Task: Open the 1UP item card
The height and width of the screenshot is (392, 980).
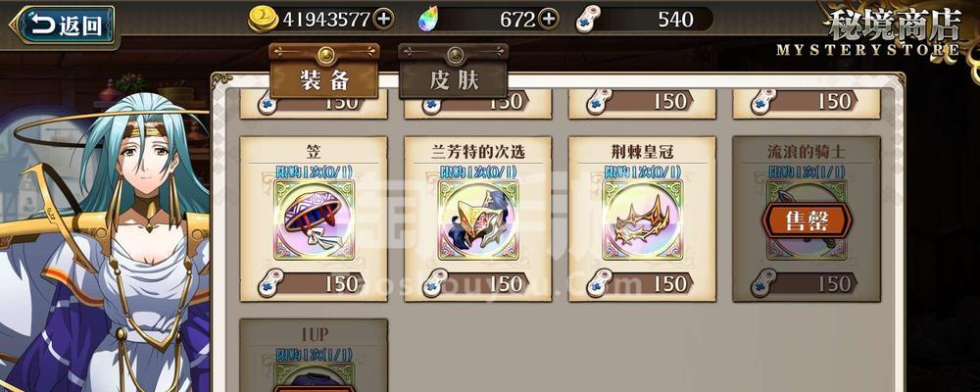Action: (x=314, y=355)
